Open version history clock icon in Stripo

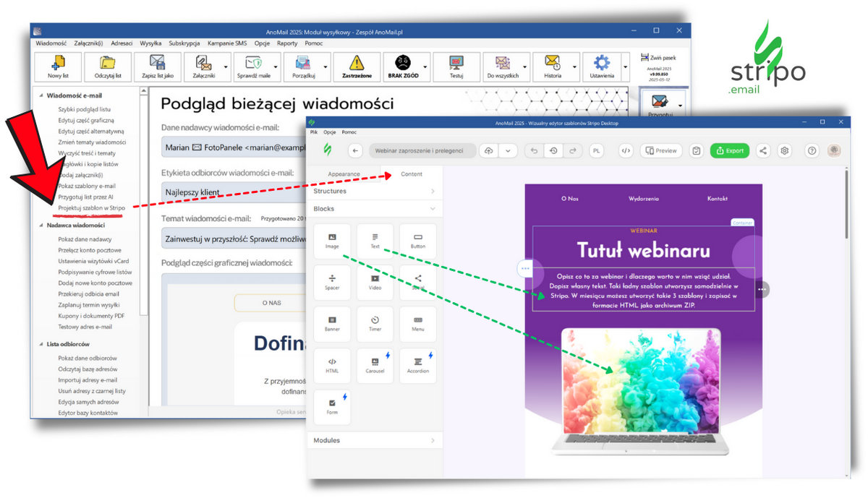tap(553, 151)
